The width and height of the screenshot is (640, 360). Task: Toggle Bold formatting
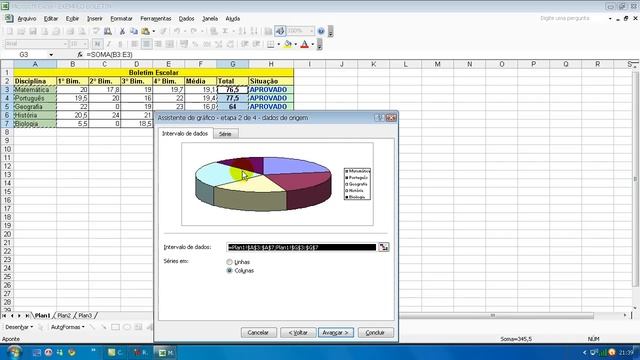(97, 44)
